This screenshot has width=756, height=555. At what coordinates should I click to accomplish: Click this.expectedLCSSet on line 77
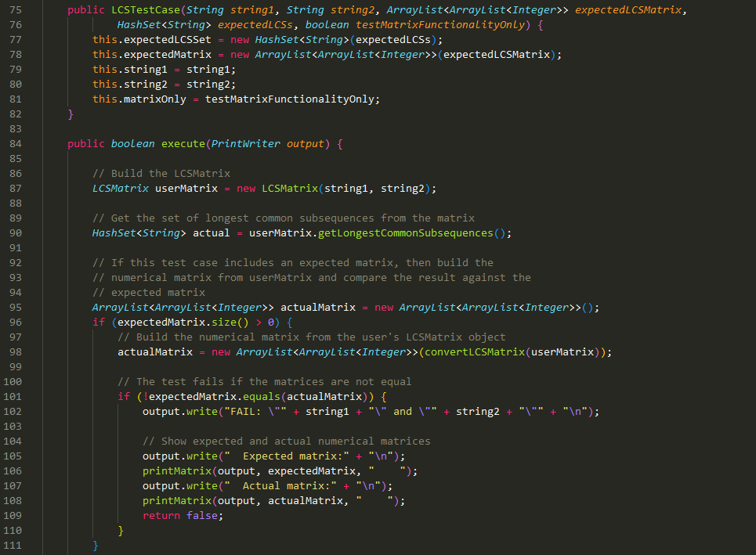[152, 39]
